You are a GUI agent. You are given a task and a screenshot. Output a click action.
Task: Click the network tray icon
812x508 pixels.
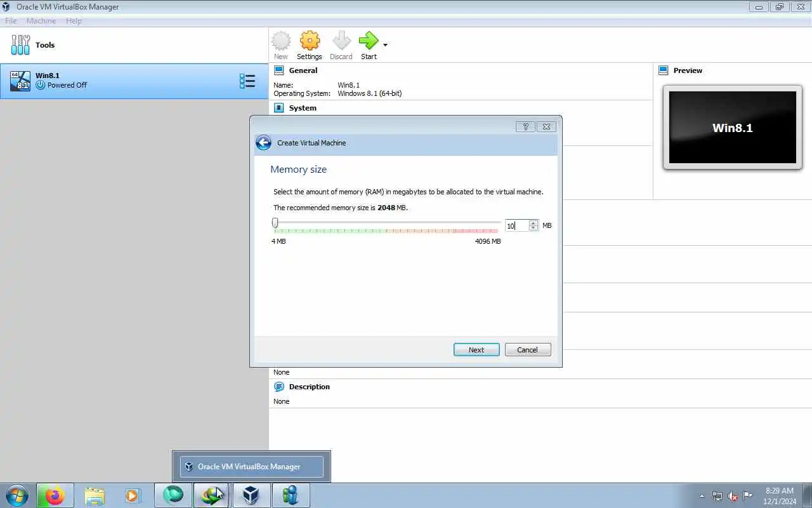click(717, 496)
